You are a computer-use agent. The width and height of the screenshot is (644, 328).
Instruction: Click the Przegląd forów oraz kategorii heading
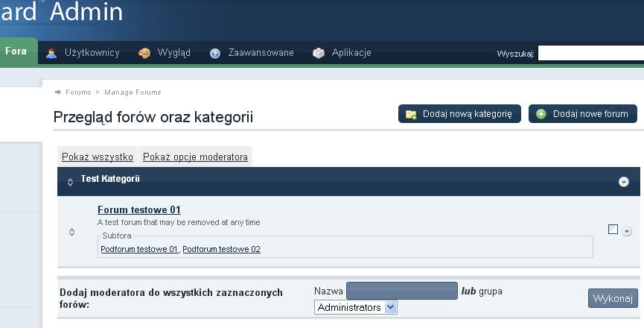[153, 117]
